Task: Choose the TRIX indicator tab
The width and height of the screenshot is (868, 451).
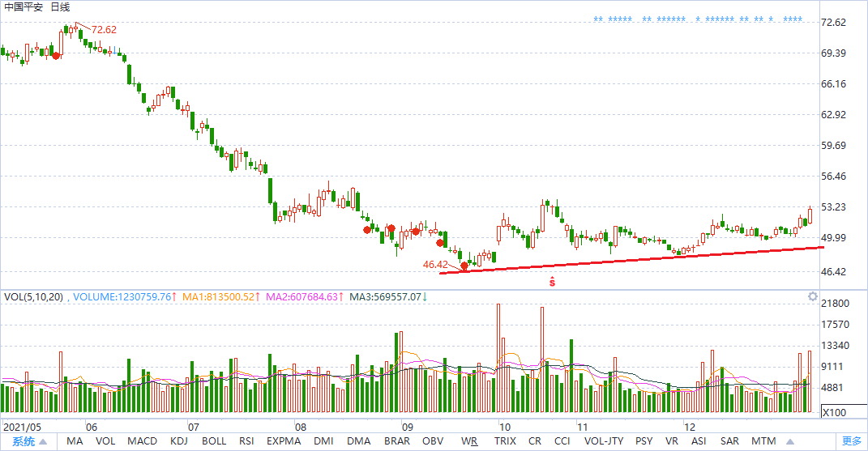Action: (x=505, y=441)
